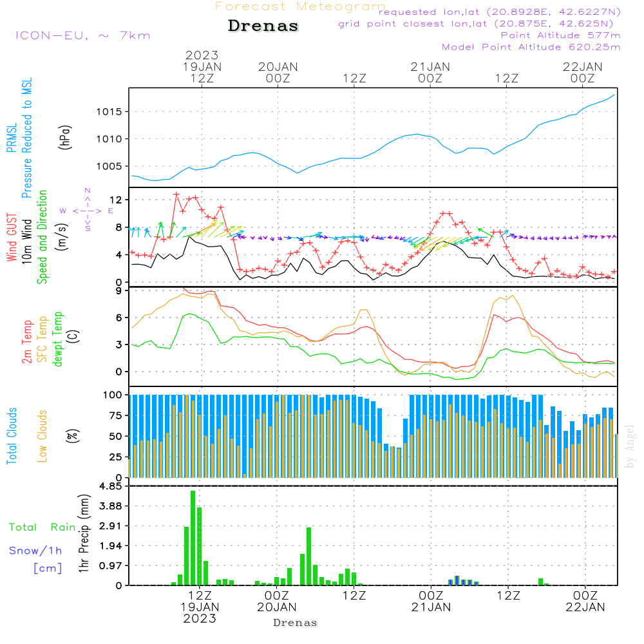Click the '[cm]' snow unit label
This screenshot has height=644, width=644.
click(48, 569)
